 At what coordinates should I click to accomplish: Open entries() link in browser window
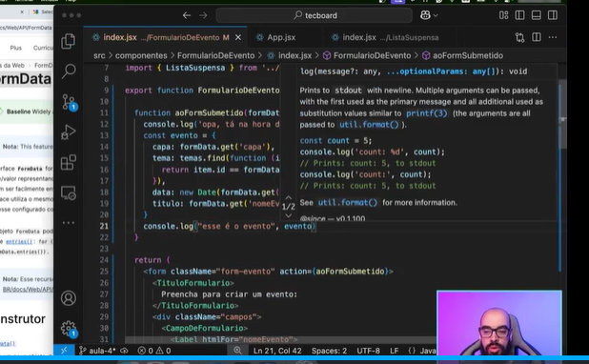19,241
